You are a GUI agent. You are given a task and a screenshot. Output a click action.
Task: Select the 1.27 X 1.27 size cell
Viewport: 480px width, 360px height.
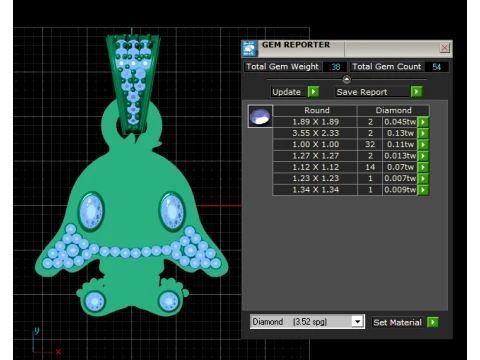(x=315, y=156)
